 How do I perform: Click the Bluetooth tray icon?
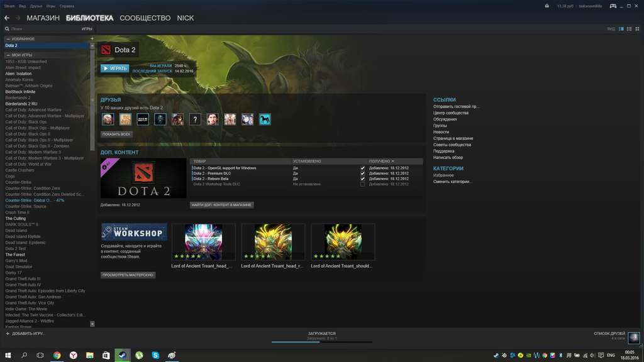point(560,356)
